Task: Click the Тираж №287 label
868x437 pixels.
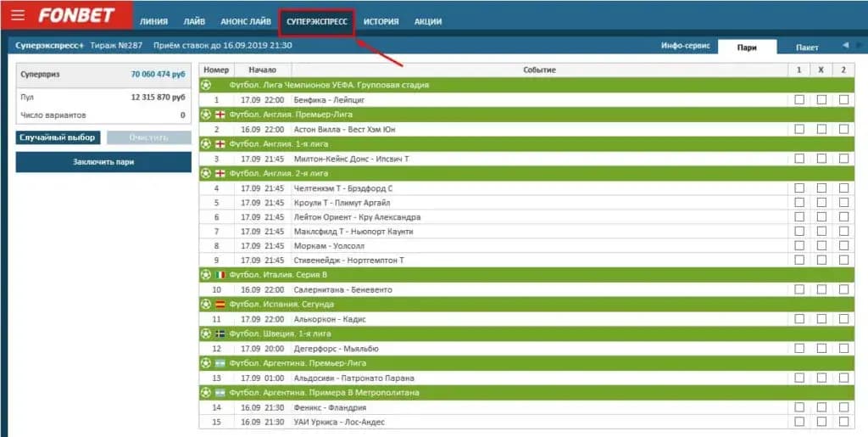Action: (x=116, y=46)
